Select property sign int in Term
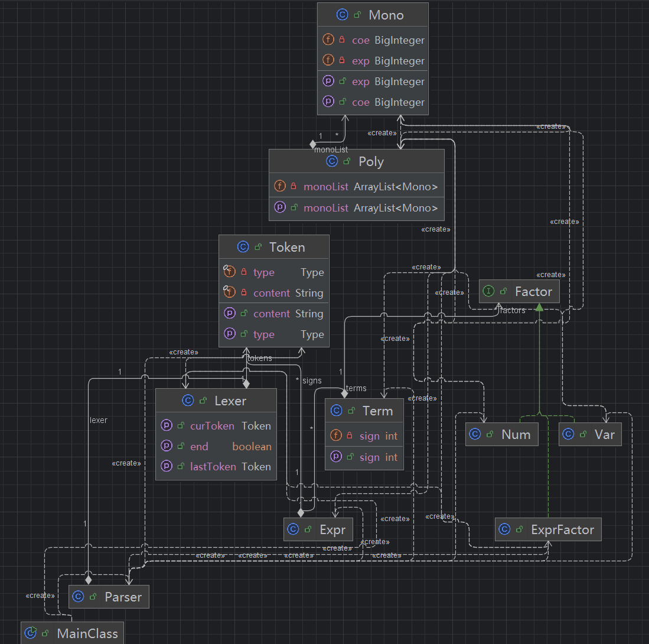The width and height of the screenshot is (649, 644). pyautogui.click(x=364, y=457)
